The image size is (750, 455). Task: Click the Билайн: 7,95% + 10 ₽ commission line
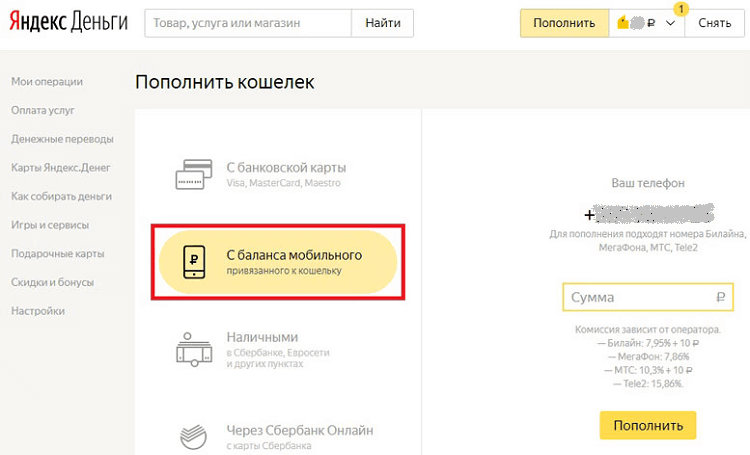coord(648,343)
